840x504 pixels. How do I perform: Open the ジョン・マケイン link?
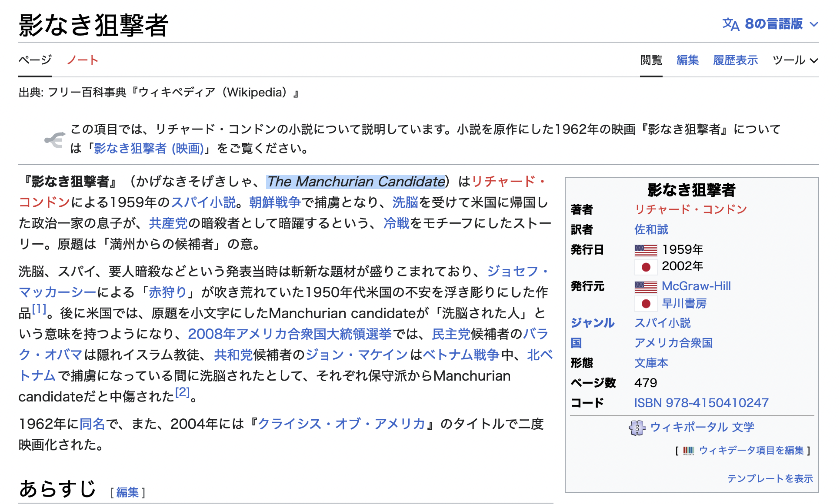point(357,355)
